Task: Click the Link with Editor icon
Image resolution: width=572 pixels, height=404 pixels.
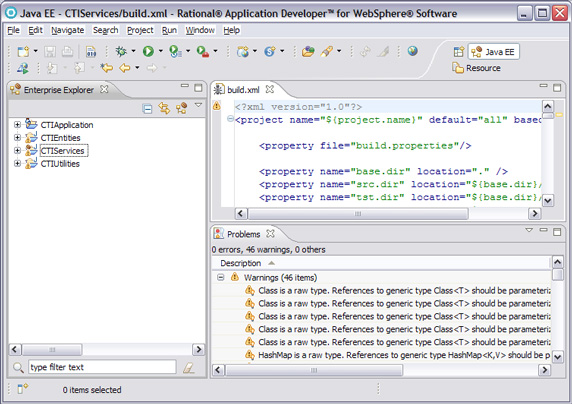Action: pos(164,108)
